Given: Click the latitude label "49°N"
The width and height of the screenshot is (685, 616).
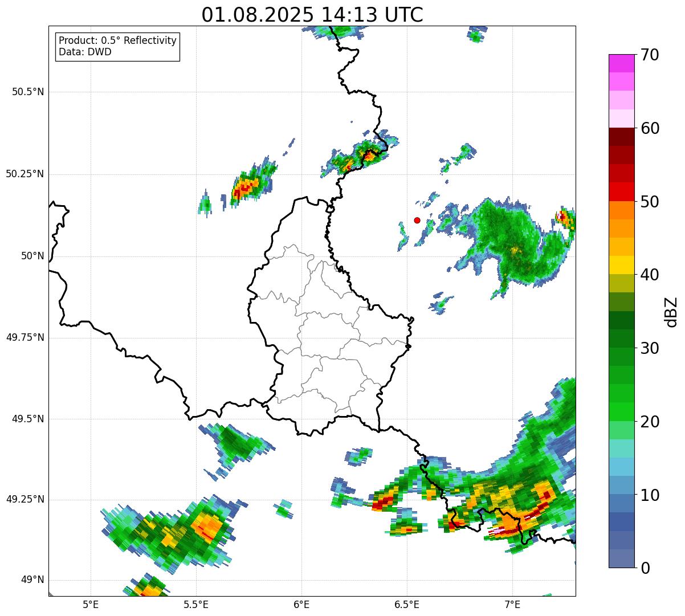Looking at the screenshot, I should 32,580.
